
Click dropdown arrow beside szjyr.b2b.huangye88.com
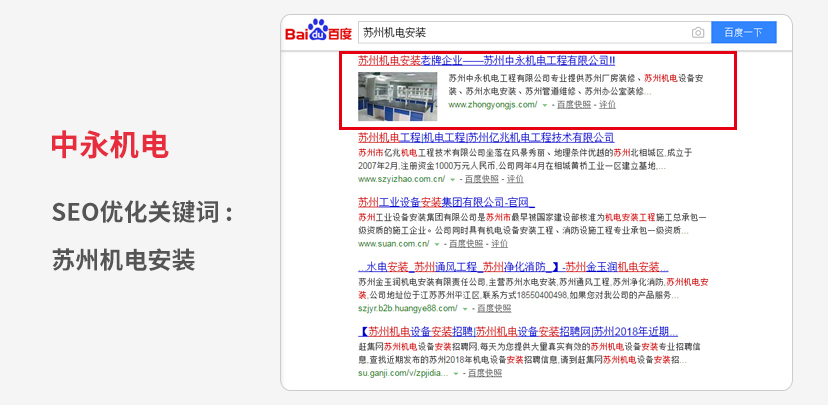click(x=464, y=309)
